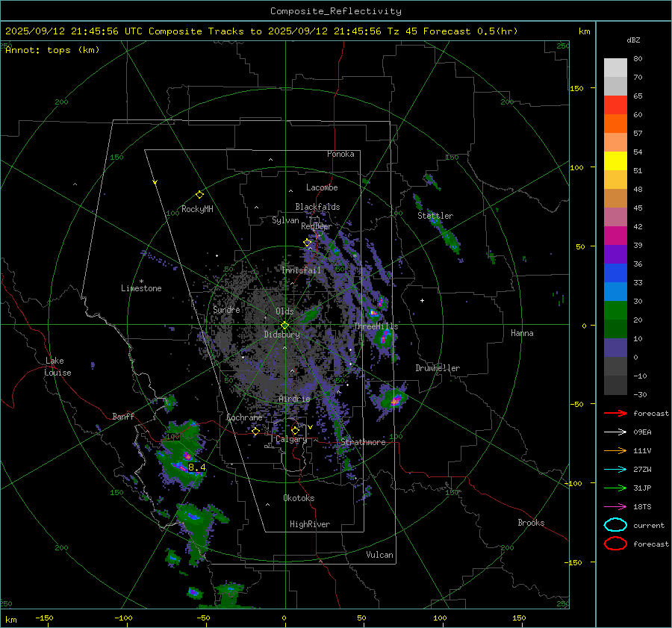Click the '8.4' storm top annotation
This screenshot has height=628, width=672.
point(196,467)
